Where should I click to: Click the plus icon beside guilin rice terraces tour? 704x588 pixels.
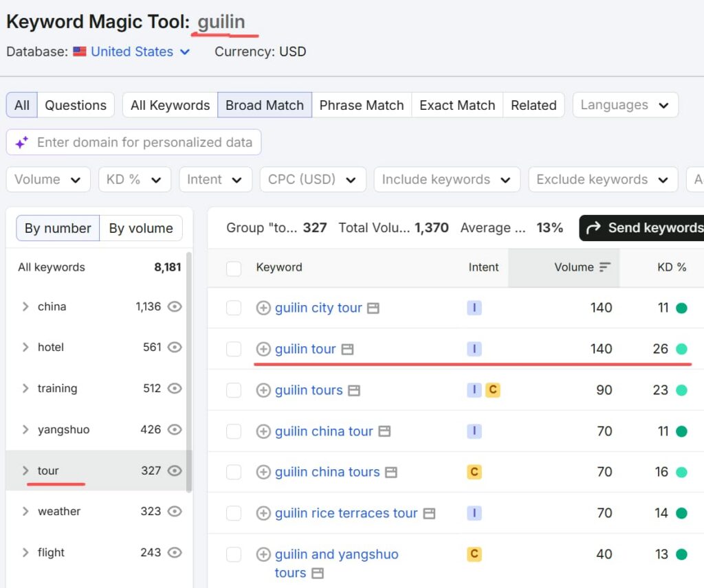tap(263, 513)
